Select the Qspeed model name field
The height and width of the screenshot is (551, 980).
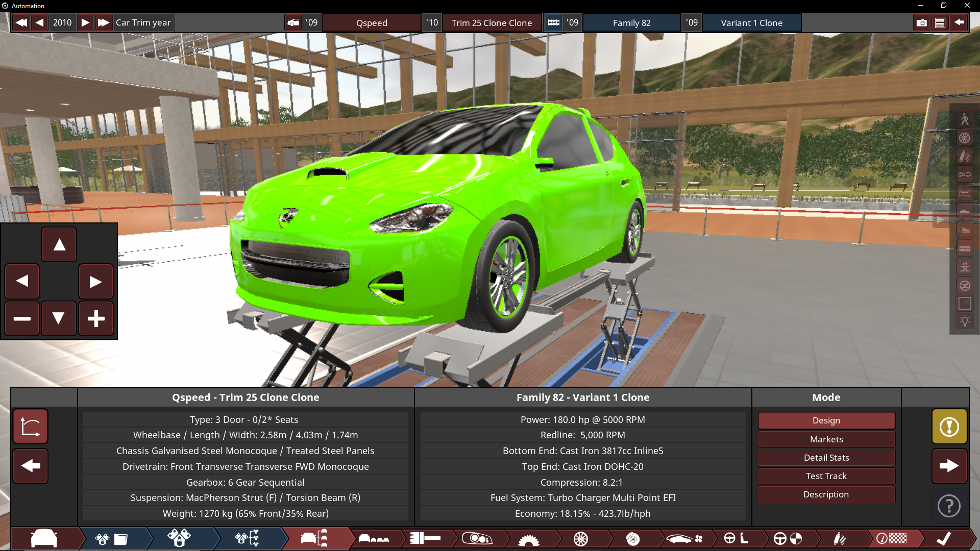(x=372, y=22)
